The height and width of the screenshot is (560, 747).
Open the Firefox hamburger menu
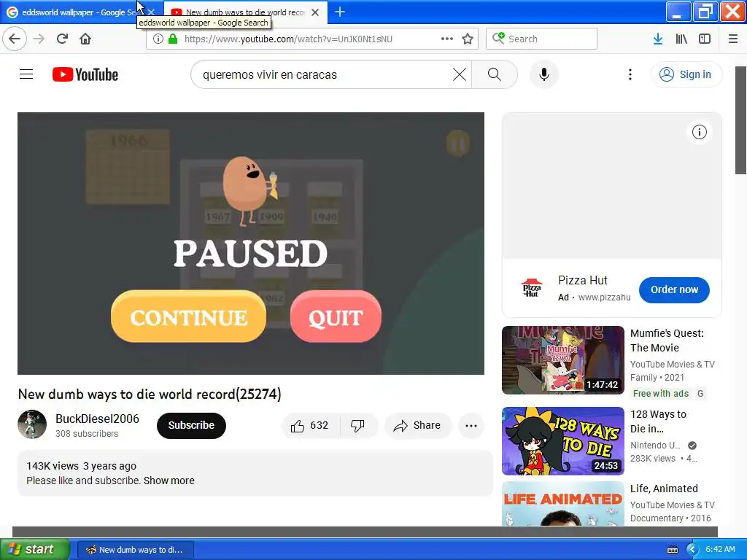pyautogui.click(x=732, y=39)
